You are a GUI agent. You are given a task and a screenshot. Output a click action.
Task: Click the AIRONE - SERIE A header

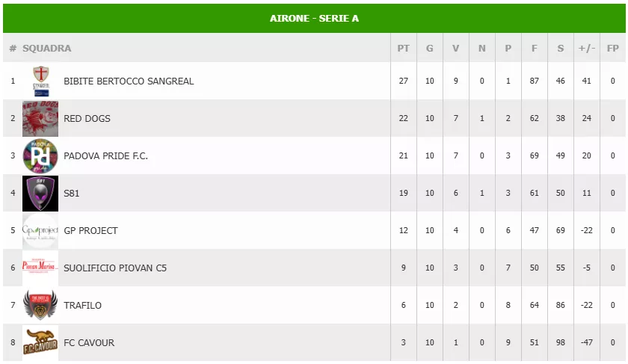tap(315, 19)
